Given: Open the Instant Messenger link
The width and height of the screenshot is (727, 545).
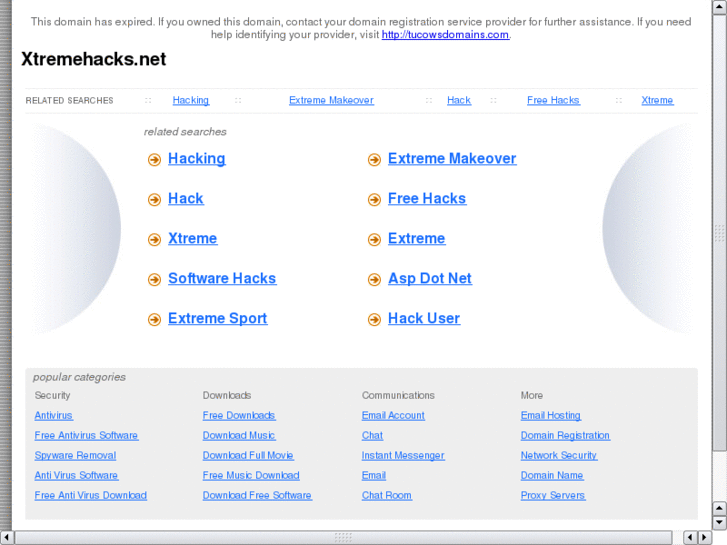Looking at the screenshot, I should click(x=403, y=456).
